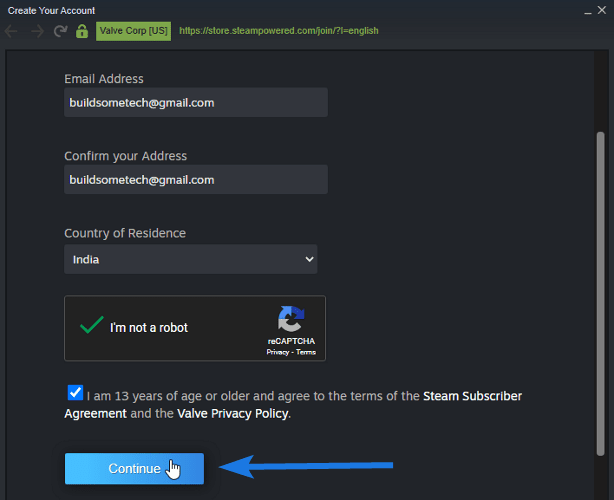The width and height of the screenshot is (614, 500).
Task: Click the store.steampowered.com URL text
Action: point(279,31)
